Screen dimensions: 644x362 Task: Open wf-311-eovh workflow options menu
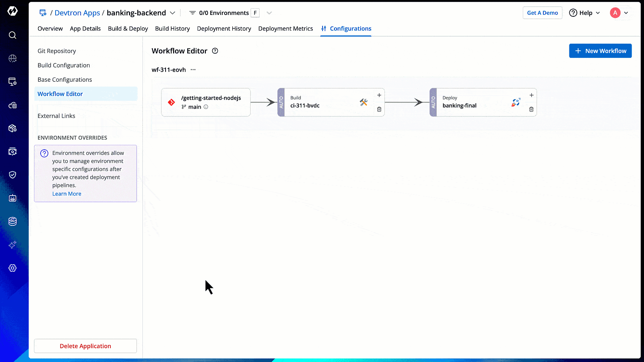tap(193, 70)
